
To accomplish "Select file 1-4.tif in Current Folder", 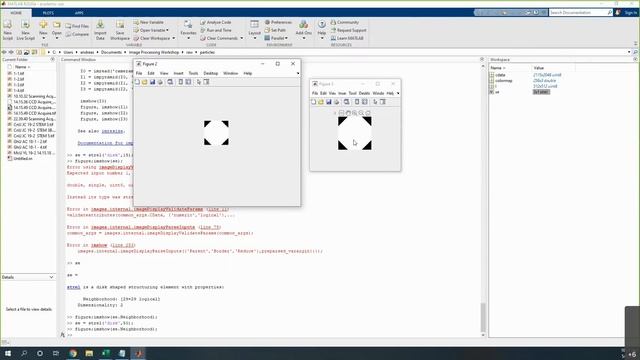I will (19, 90).
